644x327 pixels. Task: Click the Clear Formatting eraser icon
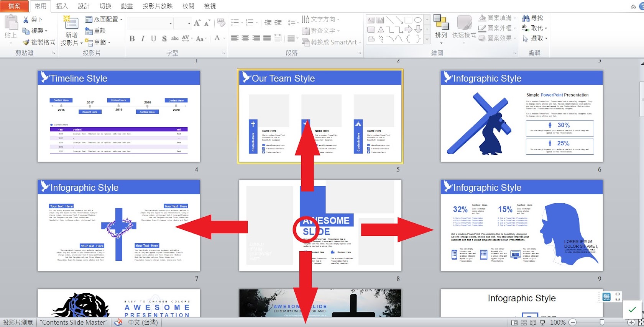tap(221, 23)
